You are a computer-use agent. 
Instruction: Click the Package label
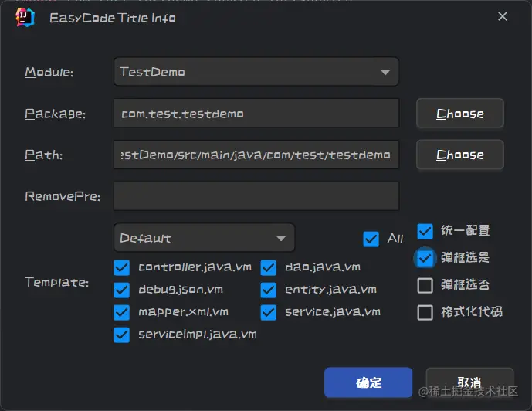click(55, 114)
